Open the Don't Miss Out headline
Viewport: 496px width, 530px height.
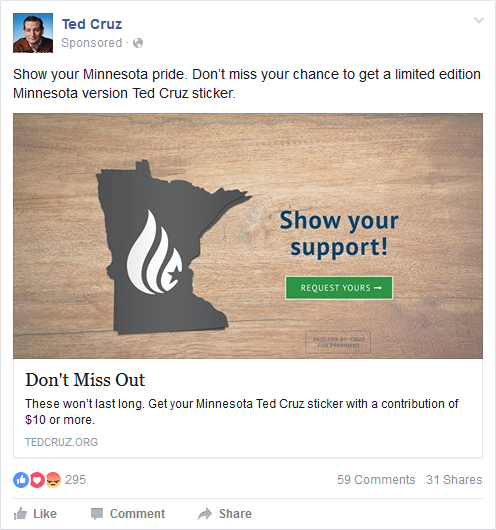point(85,380)
